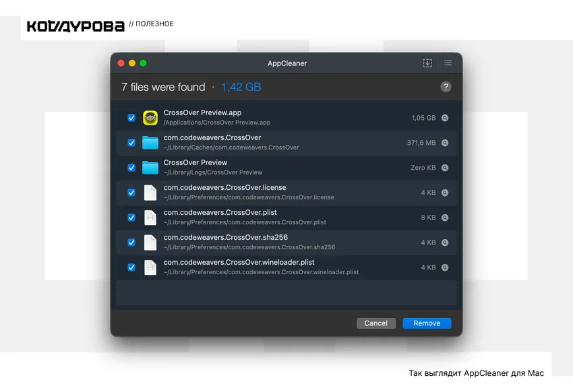Click the 7 files were found heading
The image size is (573, 392).
163,88
